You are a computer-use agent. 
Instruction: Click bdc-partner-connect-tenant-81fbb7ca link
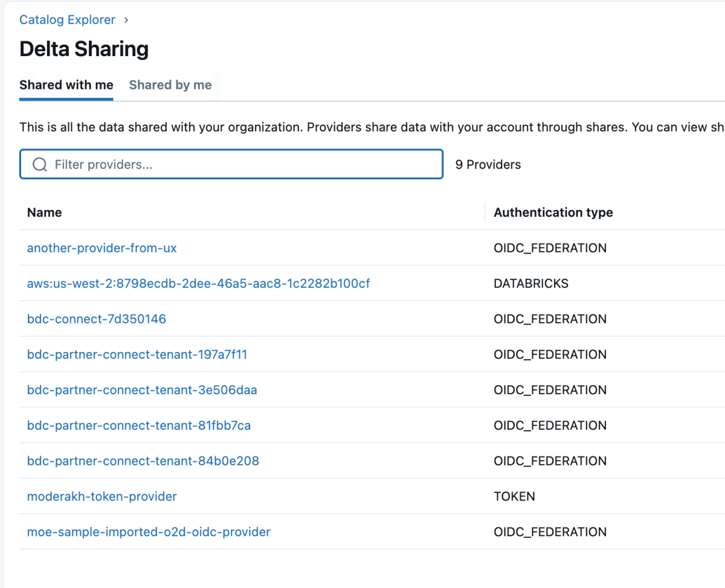138,426
